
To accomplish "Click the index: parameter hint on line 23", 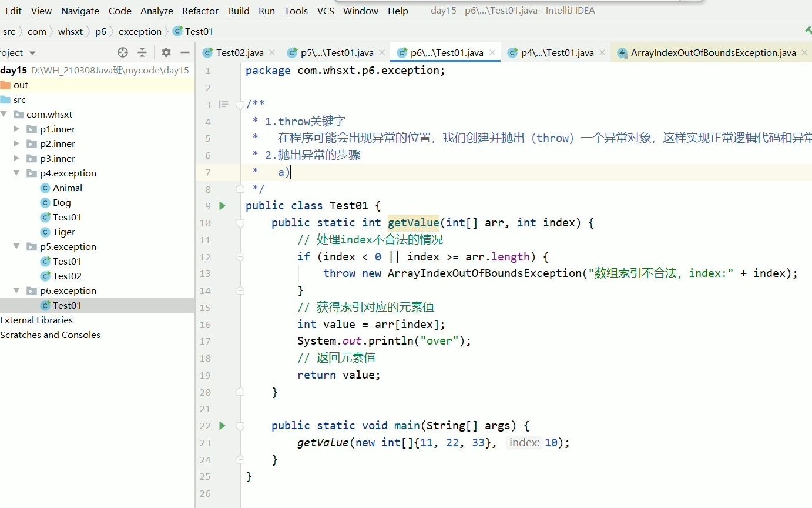I will pos(524,443).
